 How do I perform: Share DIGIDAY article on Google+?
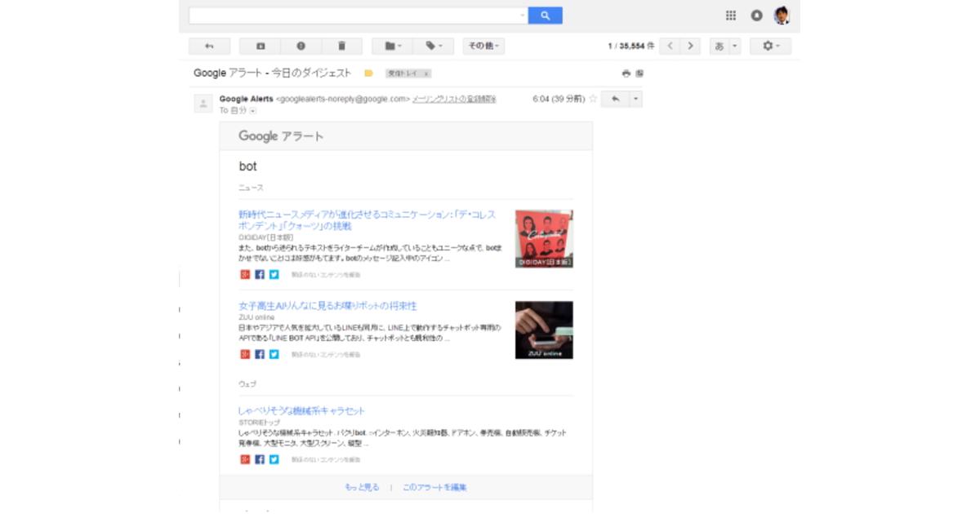coord(245,274)
